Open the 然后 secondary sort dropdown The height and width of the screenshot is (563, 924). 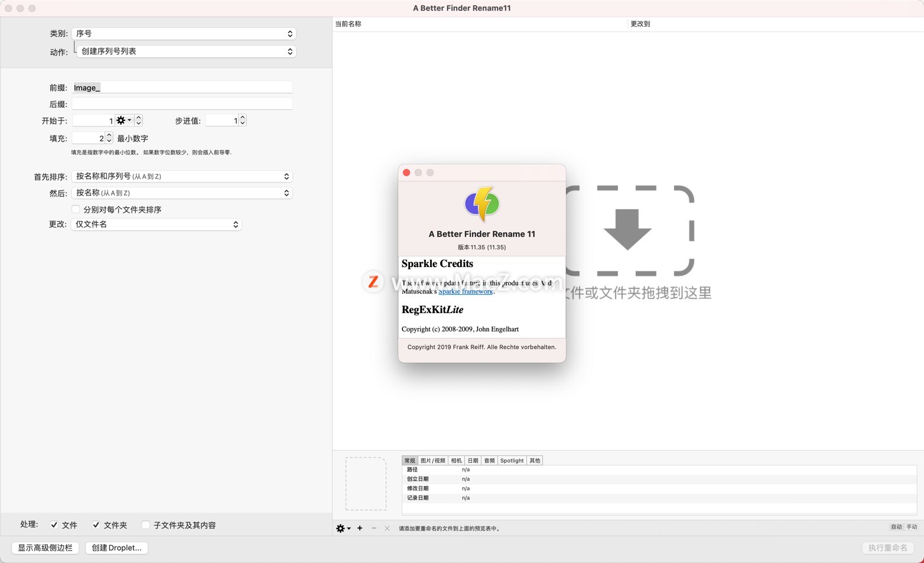coord(182,193)
